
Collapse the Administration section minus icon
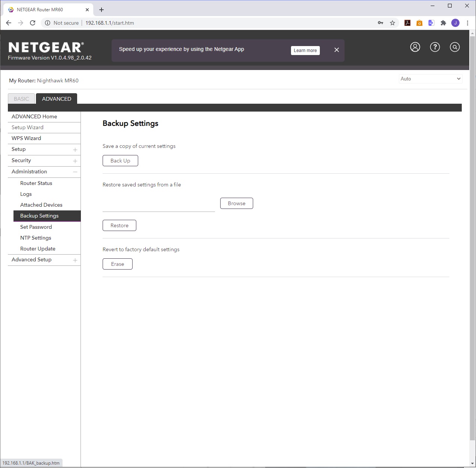(x=75, y=172)
